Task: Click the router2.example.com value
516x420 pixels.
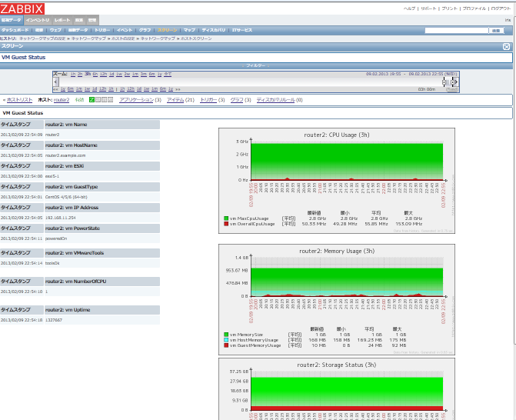Action: (65, 155)
